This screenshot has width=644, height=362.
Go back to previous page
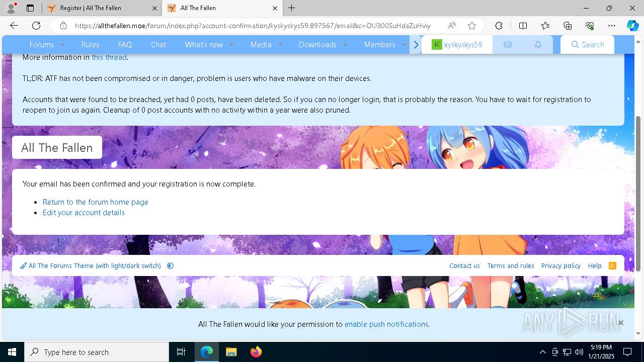[x=14, y=26]
